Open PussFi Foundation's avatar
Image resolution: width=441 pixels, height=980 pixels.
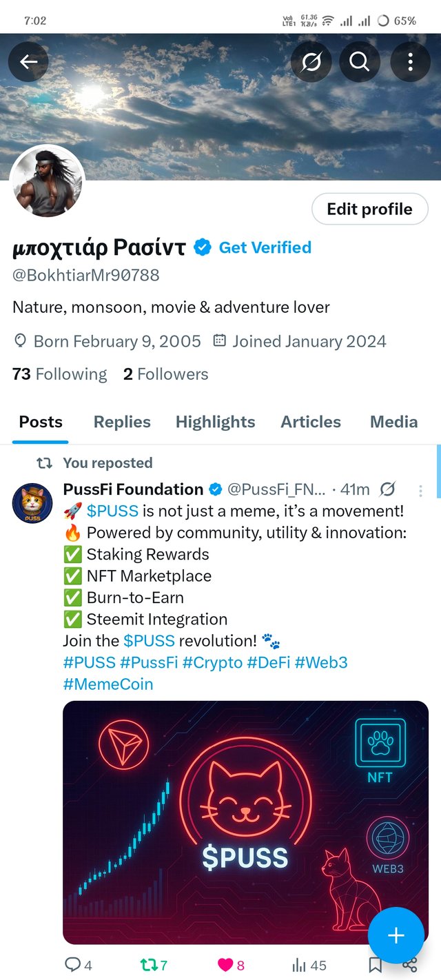point(32,503)
